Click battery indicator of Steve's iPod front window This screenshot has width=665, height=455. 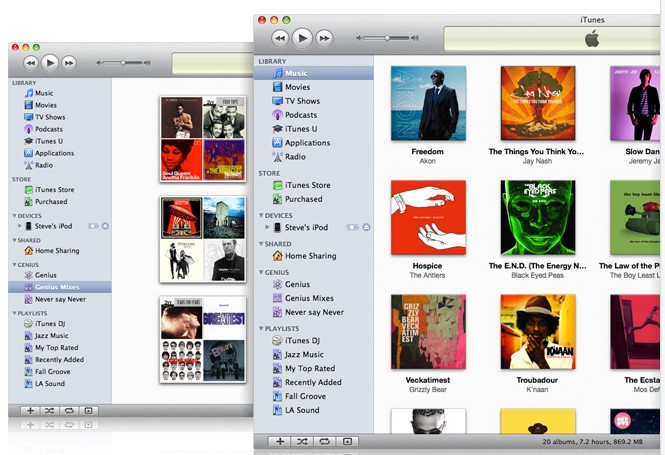click(352, 227)
